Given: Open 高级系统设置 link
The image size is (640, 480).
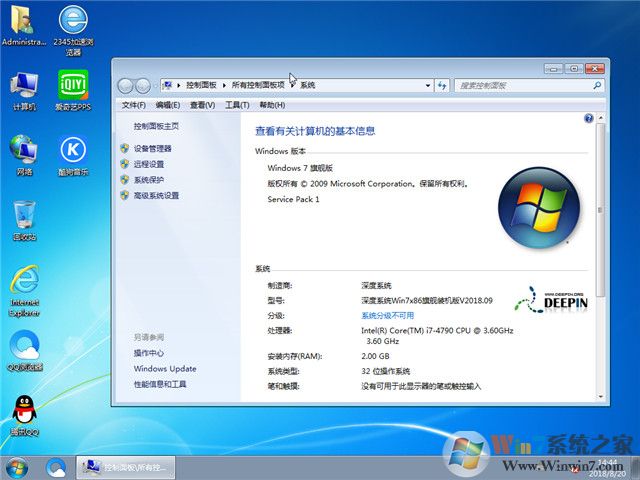Looking at the screenshot, I should [x=156, y=196].
